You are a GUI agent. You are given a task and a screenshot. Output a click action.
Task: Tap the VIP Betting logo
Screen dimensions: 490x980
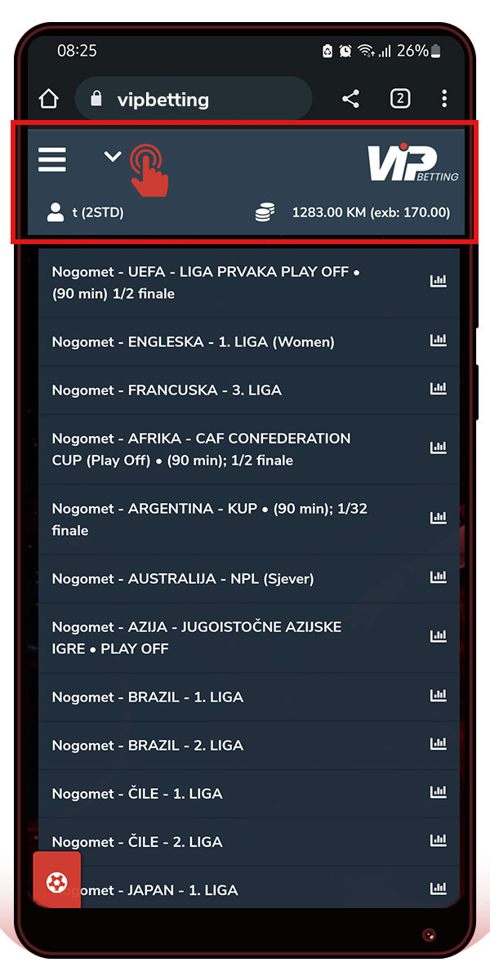412,163
